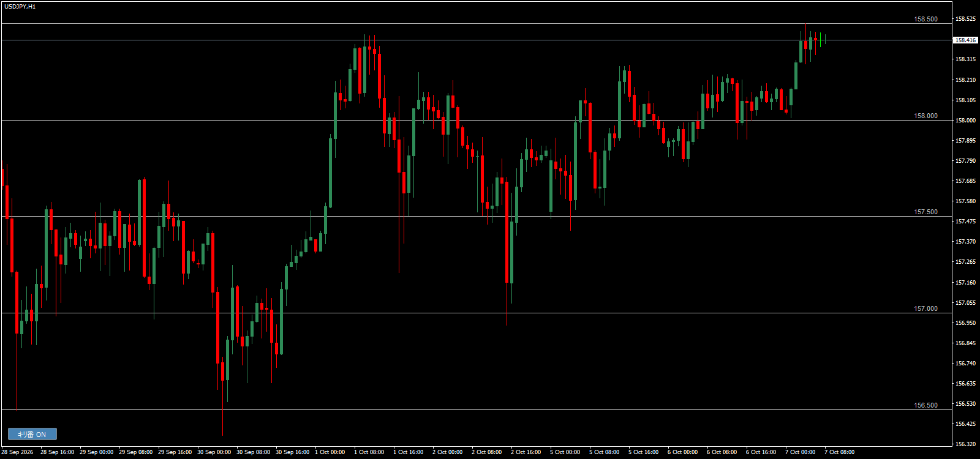Click the 6 Oct 00:00 time label

pos(683,452)
